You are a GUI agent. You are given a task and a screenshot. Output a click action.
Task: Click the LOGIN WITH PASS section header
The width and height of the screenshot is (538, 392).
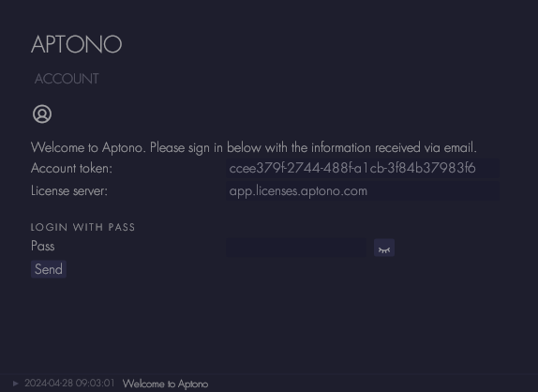(x=82, y=227)
